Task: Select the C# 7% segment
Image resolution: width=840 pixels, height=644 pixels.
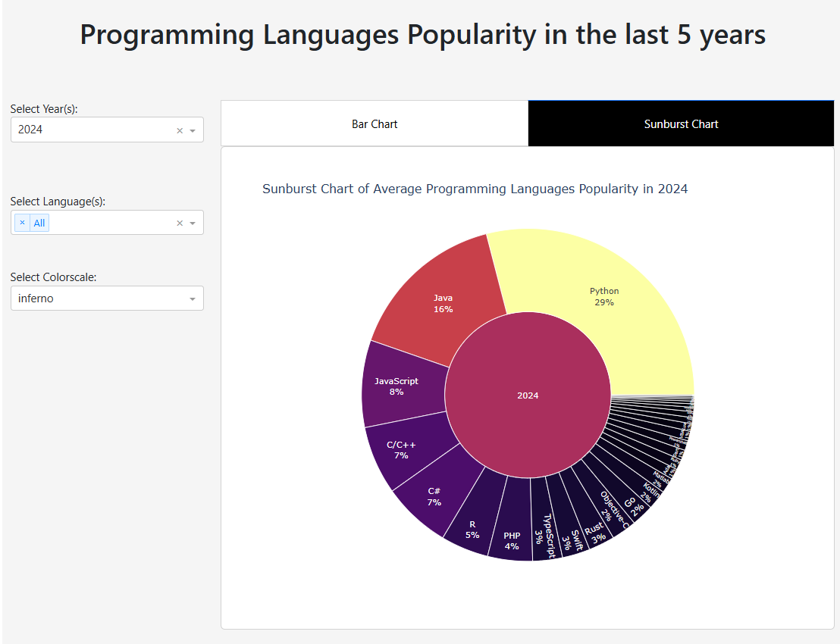Action: [434, 496]
